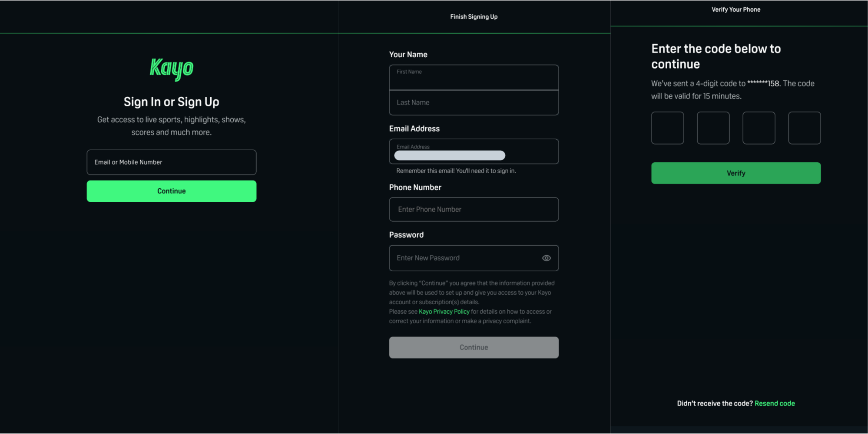Viewport: 868px width, 434px height.
Task: Select the Last Name input field
Action: tap(474, 103)
